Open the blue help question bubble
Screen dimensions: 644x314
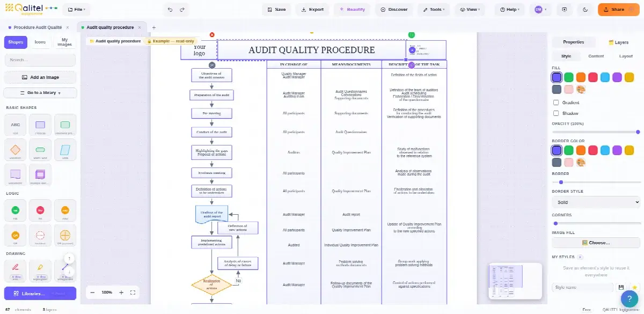pyautogui.click(x=629, y=298)
